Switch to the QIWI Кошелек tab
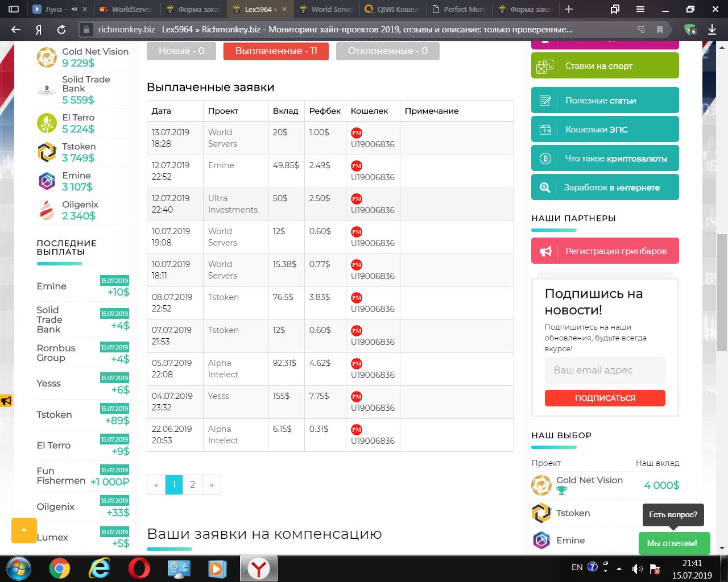Screen dimensions: 728x582 point(392,9)
